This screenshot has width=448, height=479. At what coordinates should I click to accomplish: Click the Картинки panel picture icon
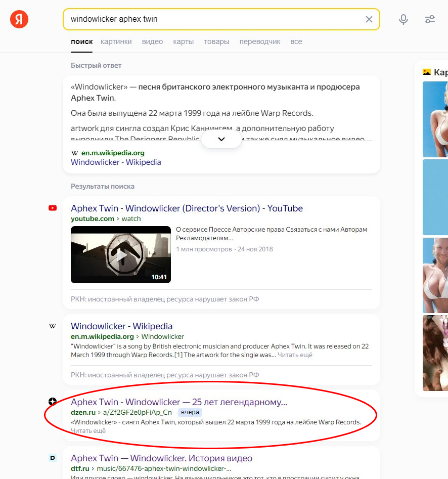point(427,72)
